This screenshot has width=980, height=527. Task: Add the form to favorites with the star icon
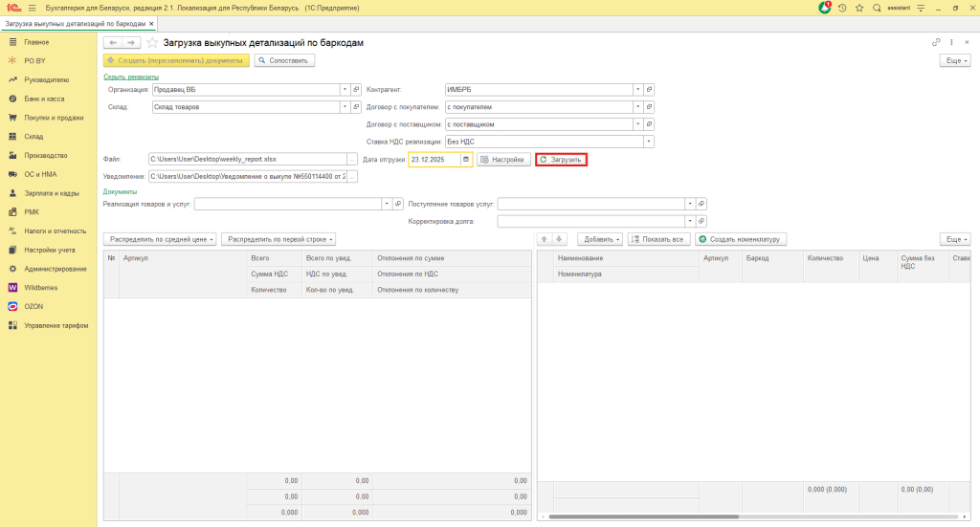click(152, 43)
